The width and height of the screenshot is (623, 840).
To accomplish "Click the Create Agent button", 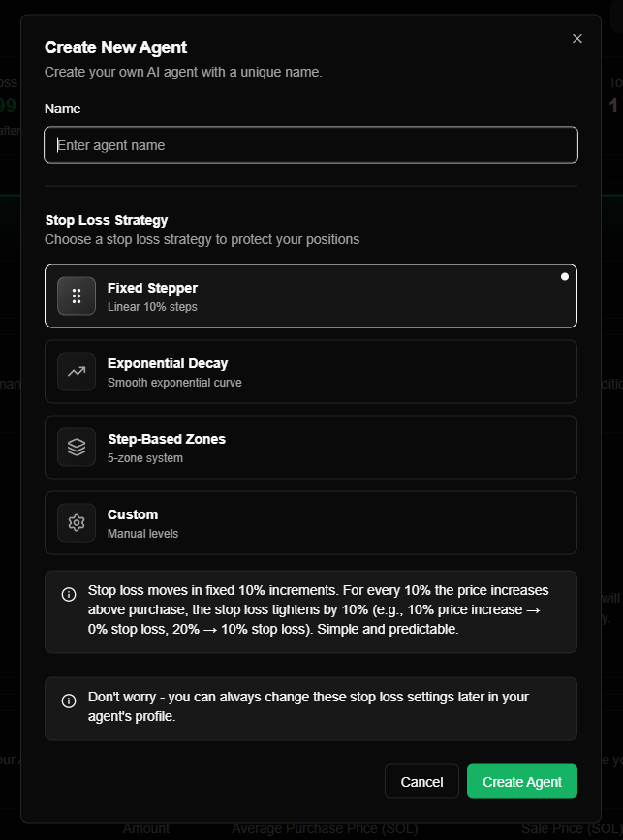I will [521, 781].
